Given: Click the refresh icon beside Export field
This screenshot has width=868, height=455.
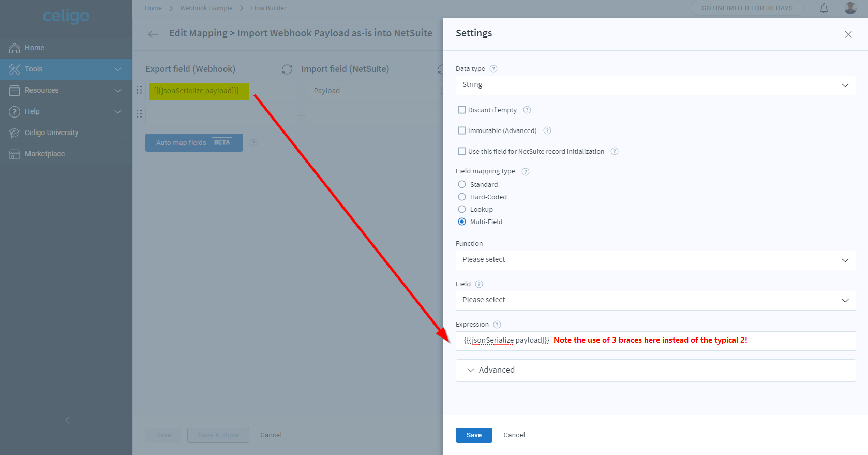Looking at the screenshot, I should click(x=287, y=69).
